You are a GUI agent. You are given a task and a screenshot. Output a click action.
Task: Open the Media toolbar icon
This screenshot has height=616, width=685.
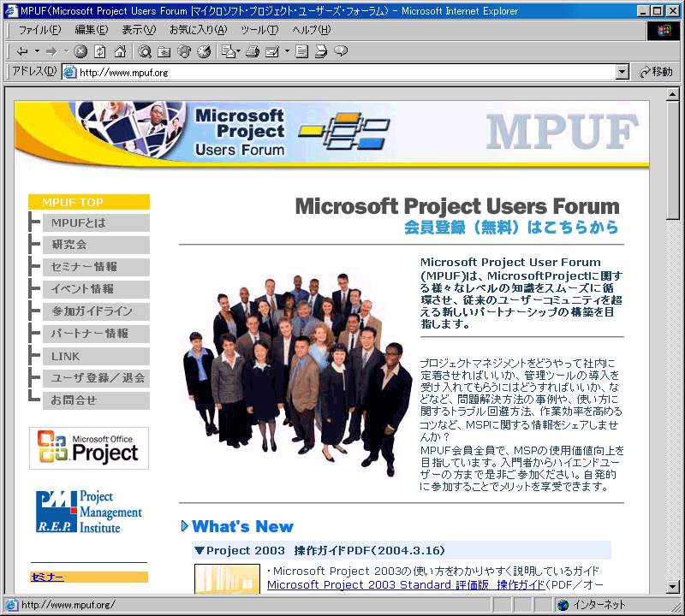184,51
